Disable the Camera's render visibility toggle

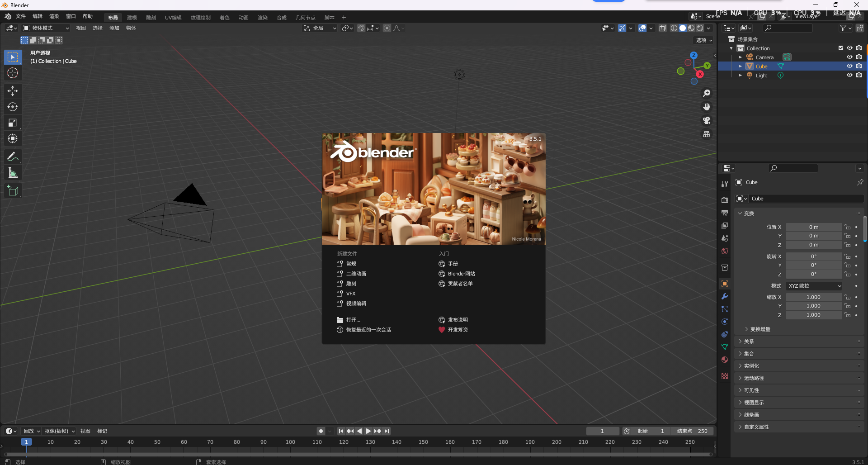(859, 57)
